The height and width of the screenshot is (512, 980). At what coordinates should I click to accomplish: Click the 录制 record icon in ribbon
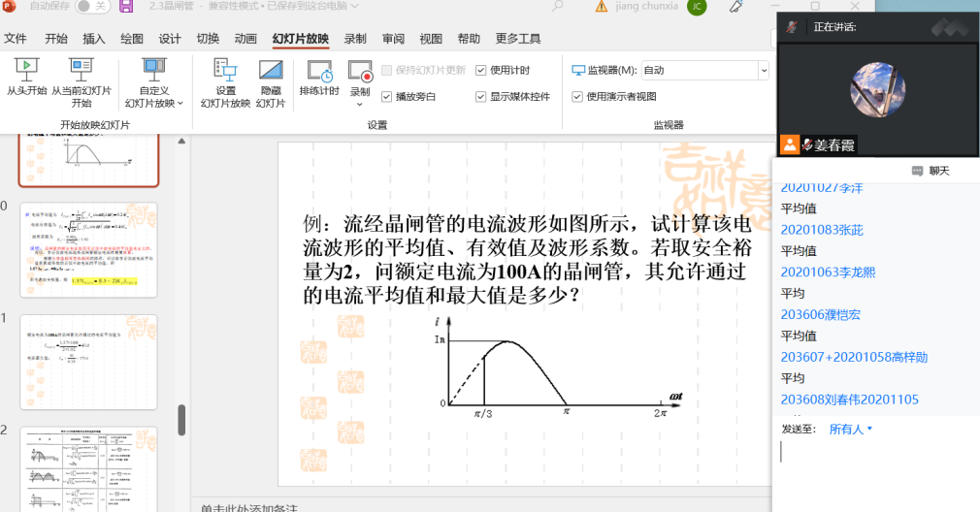click(360, 71)
